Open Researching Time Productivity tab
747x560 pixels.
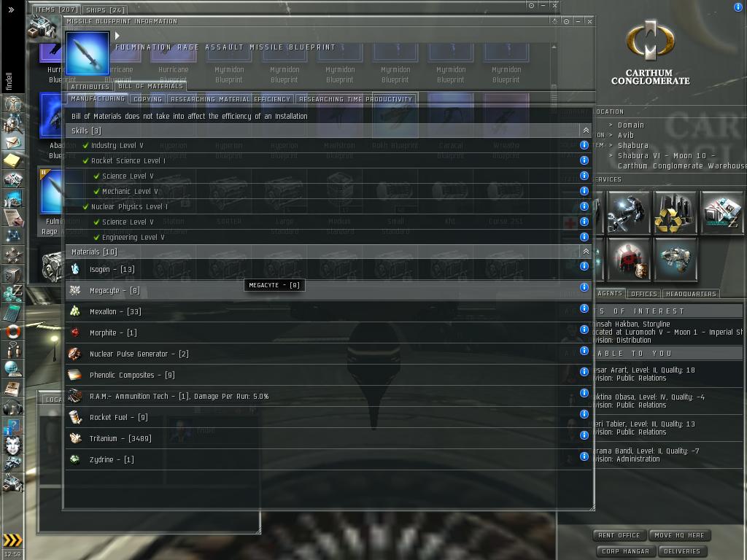point(355,99)
